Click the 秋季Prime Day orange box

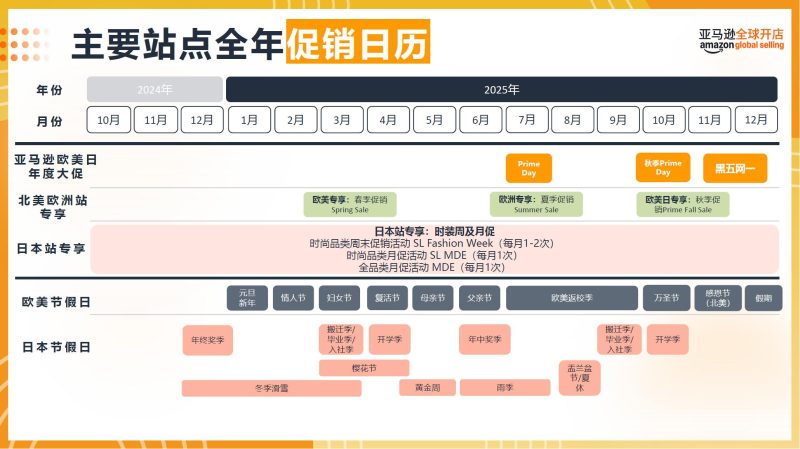pyautogui.click(x=662, y=167)
